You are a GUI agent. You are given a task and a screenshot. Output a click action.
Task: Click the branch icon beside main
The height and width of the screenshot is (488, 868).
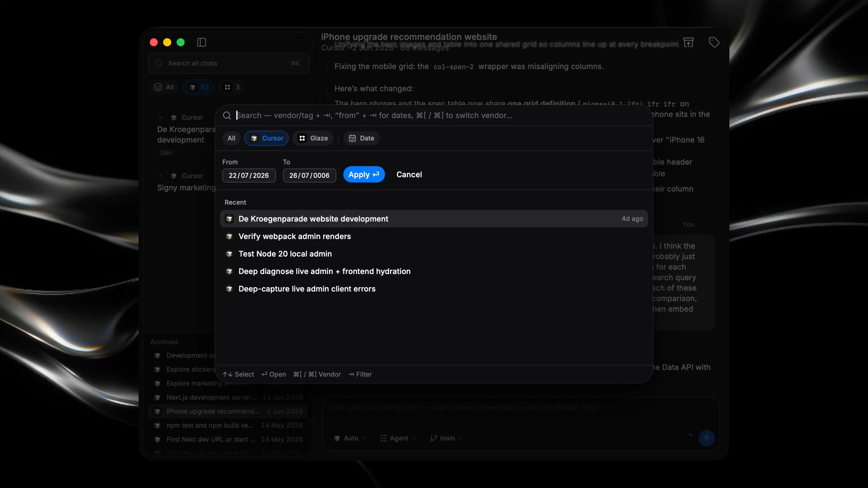434,438
